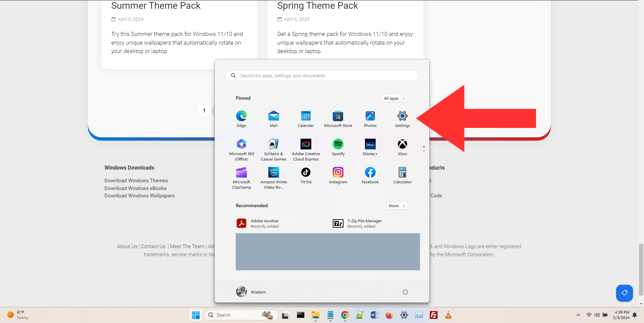The height and width of the screenshot is (323, 644).
Task: Click Download Windows Wallpapers link
Action: click(140, 196)
